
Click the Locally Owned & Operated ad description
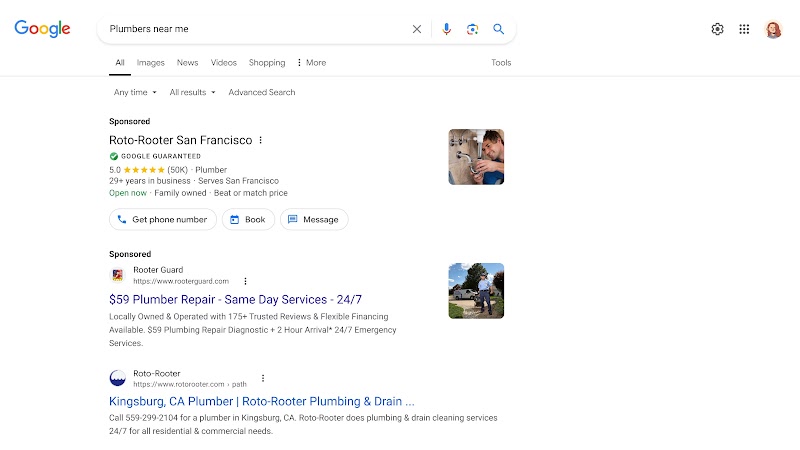253,330
